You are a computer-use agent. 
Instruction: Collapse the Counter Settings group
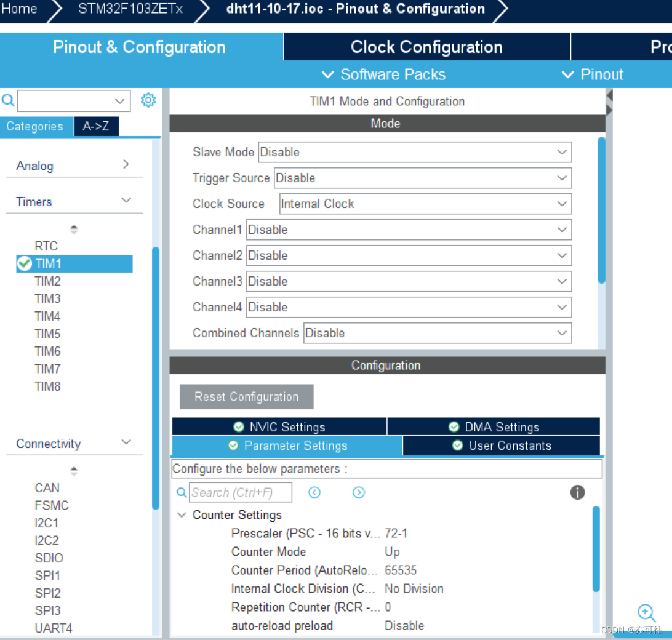coord(182,515)
